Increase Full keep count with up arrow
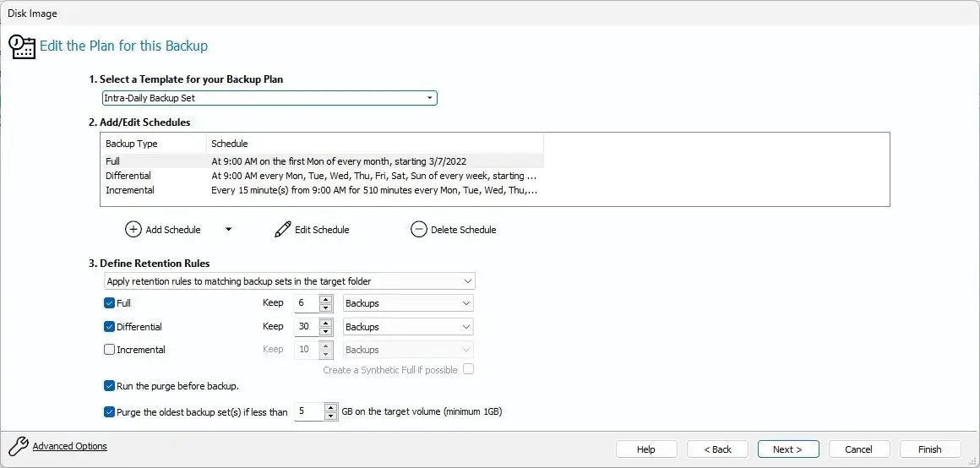 click(x=325, y=299)
